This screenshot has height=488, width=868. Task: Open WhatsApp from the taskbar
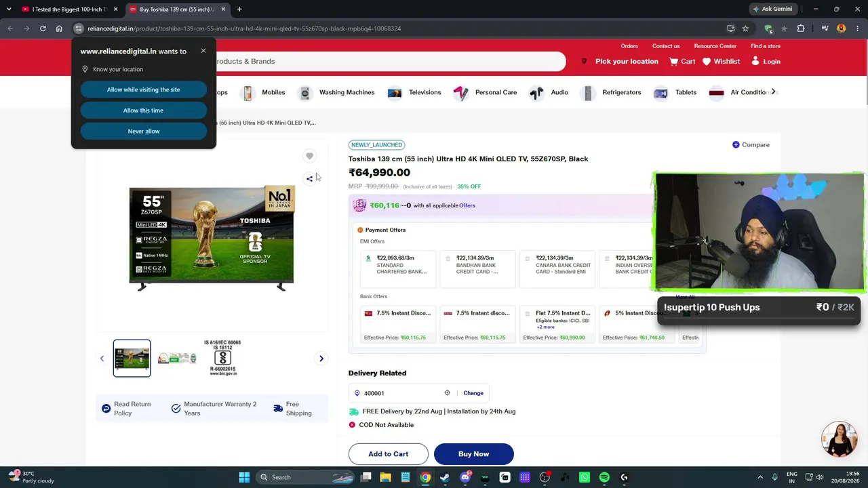point(585,477)
